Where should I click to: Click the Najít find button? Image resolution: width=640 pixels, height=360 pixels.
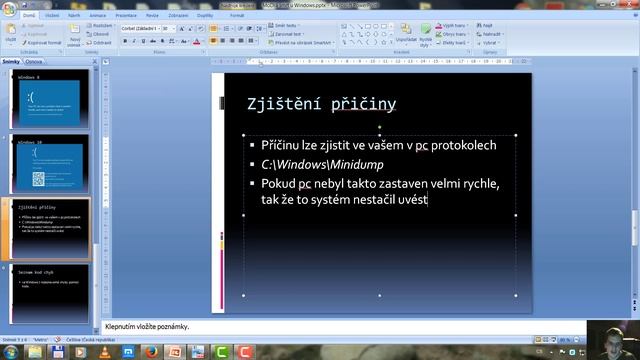pos(484,25)
